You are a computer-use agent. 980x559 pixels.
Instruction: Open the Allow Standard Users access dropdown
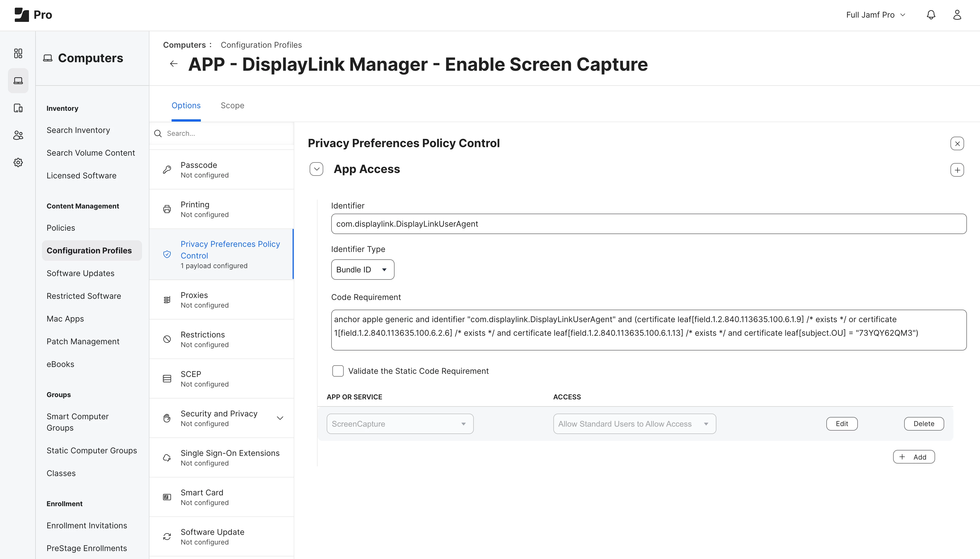point(635,424)
